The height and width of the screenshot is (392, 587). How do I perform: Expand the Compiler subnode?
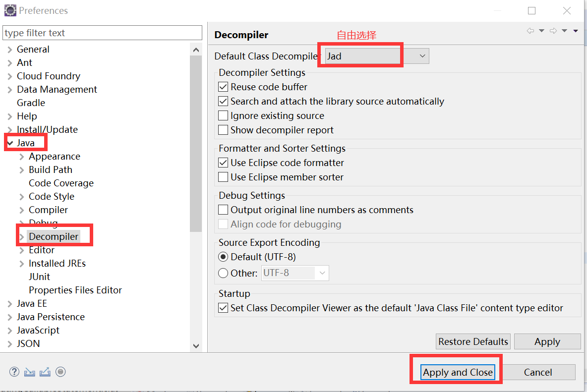tap(22, 210)
